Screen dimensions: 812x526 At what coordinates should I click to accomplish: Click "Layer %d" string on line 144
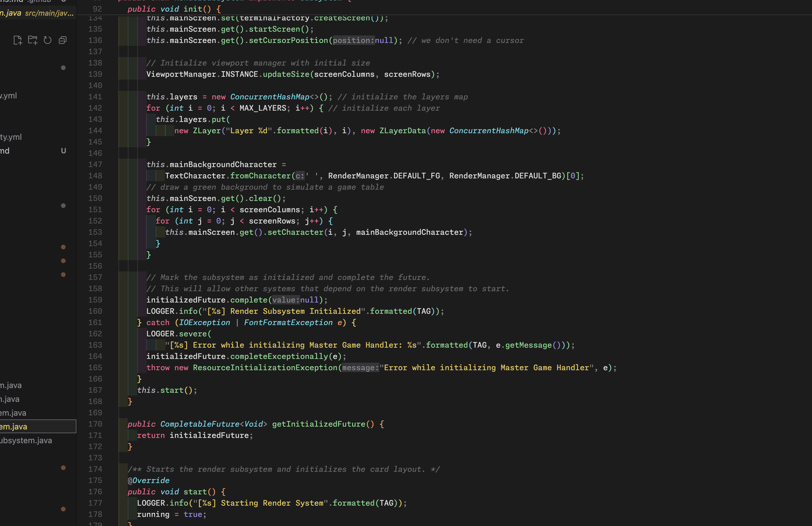pyautogui.click(x=249, y=130)
